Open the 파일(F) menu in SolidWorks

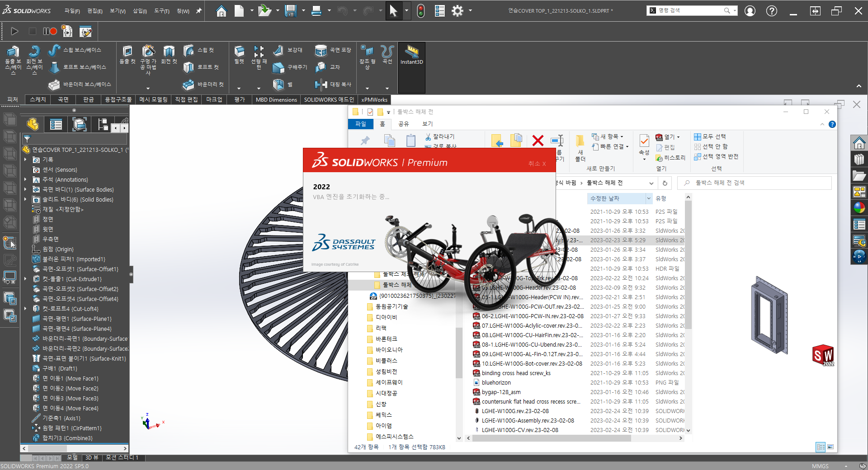pos(72,11)
